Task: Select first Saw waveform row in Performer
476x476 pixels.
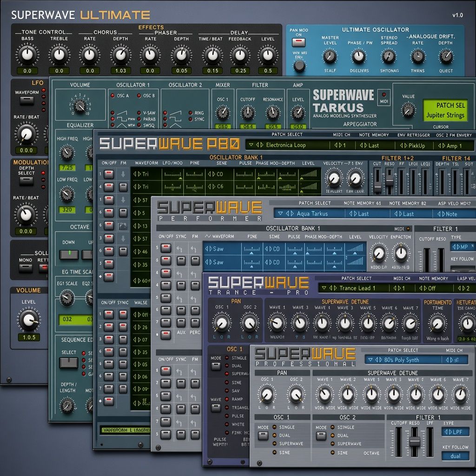Action: click(x=284, y=249)
